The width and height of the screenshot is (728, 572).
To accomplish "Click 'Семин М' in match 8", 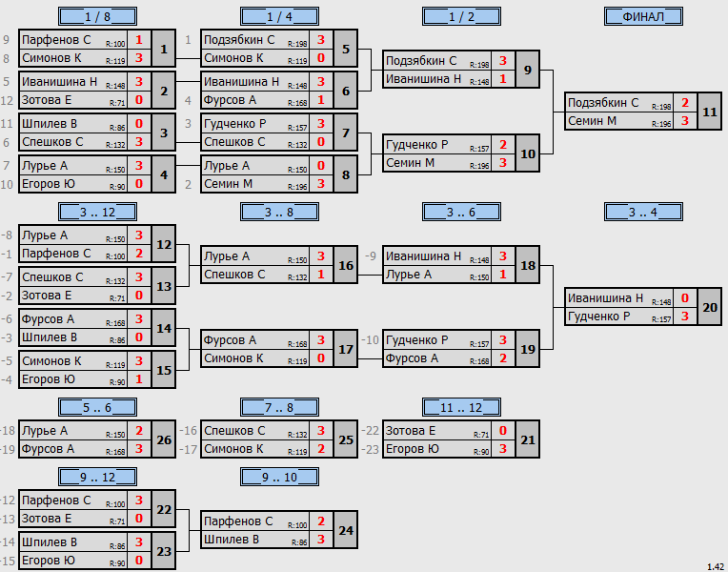I will pyautogui.click(x=228, y=184).
